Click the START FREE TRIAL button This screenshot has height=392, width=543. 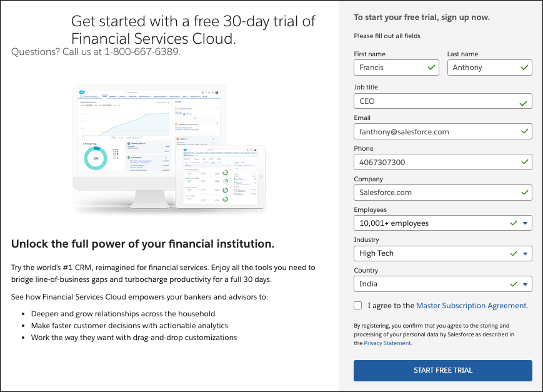(x=443, y=371)
